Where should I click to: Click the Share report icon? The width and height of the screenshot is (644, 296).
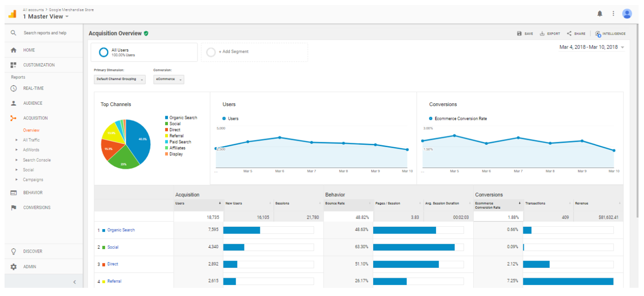tap(569, 34)
